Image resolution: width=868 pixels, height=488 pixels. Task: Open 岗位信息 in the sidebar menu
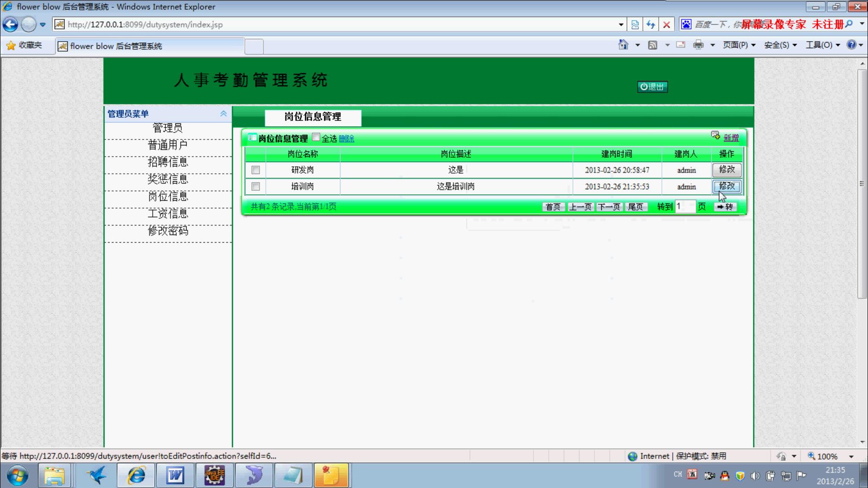(x=168, y=197)
